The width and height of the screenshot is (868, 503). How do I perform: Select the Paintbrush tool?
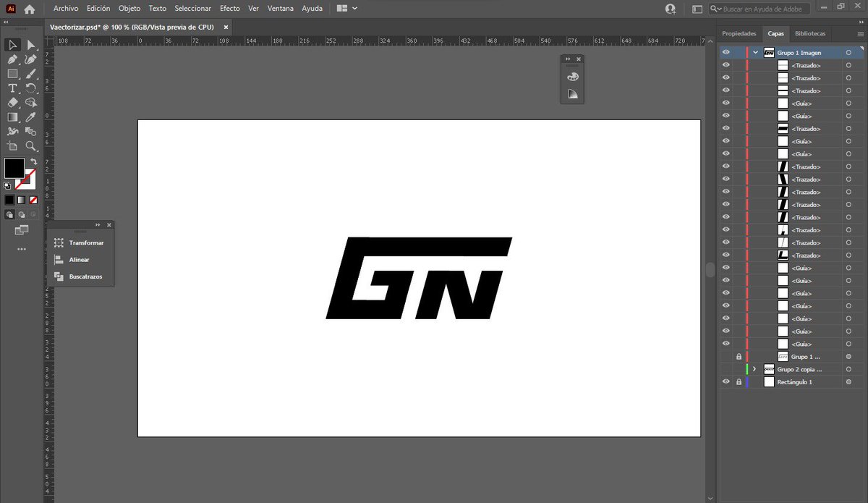[31, 74]
